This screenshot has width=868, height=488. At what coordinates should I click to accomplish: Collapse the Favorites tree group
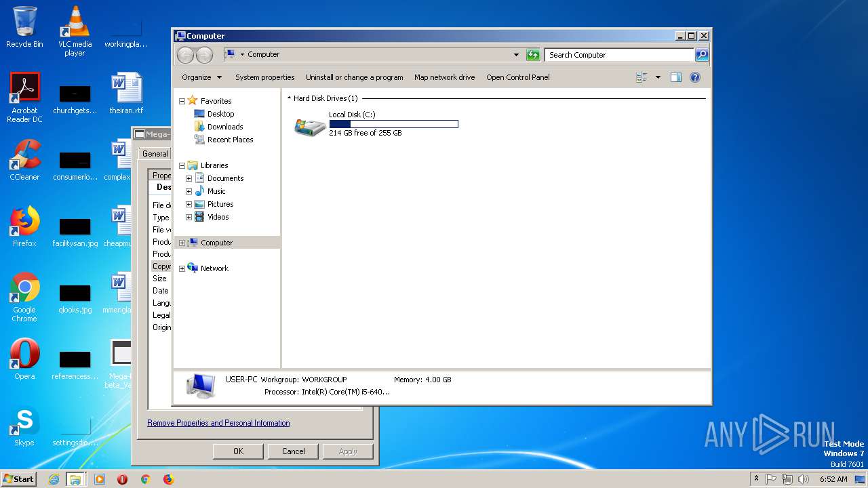pos(182,101)
